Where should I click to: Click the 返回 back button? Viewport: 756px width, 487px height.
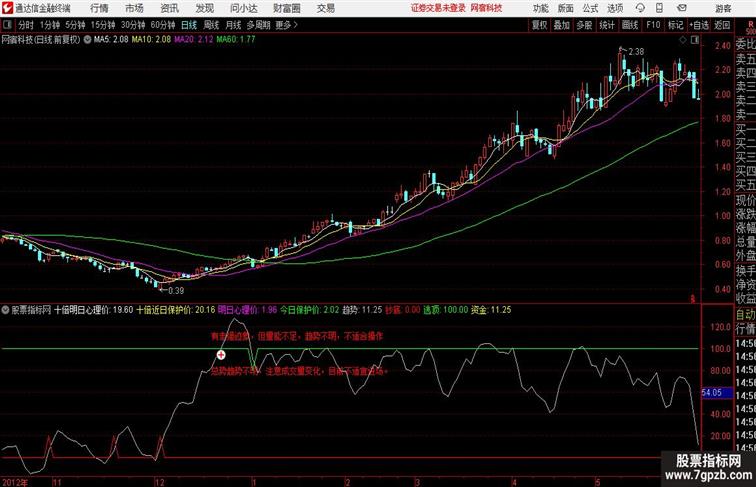coord(722,25)
